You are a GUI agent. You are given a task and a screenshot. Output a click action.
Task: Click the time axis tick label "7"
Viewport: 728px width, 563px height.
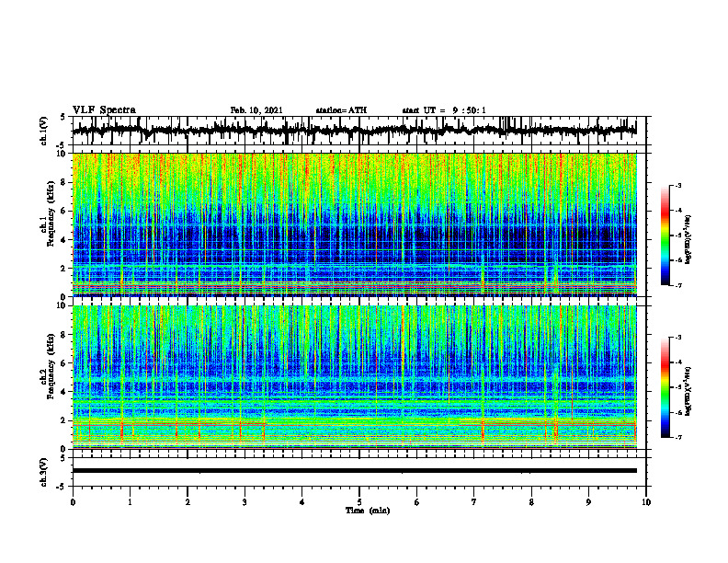[x=474, y=502]
